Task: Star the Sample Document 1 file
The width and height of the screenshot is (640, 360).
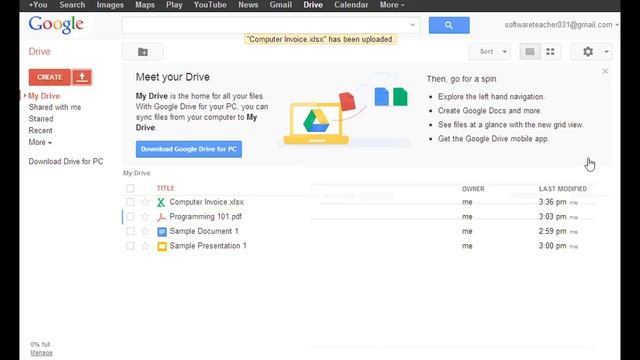Action: 145,231
